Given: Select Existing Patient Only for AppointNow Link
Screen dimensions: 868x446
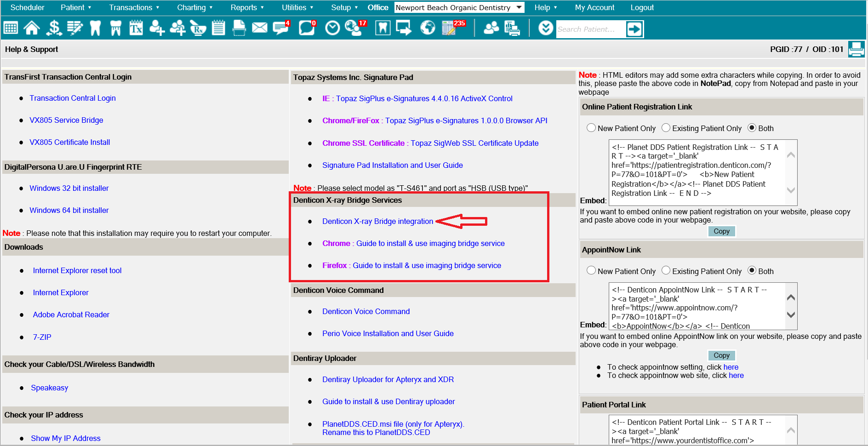Looking at the screenshot, I should tap(666, 271).
